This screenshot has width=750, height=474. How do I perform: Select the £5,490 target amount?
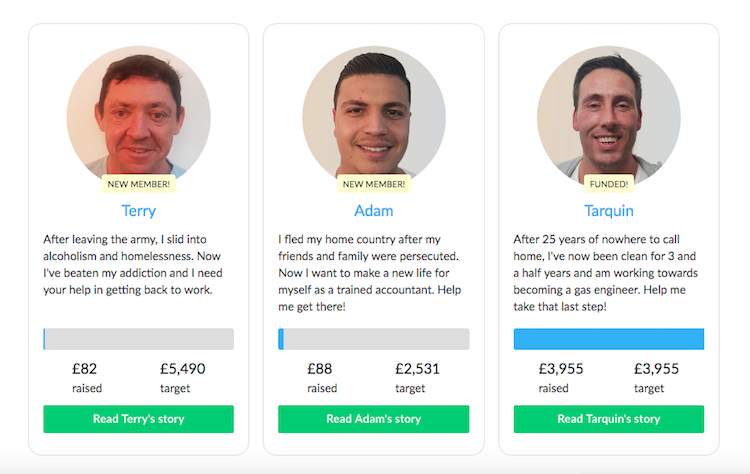coord(182,369)
